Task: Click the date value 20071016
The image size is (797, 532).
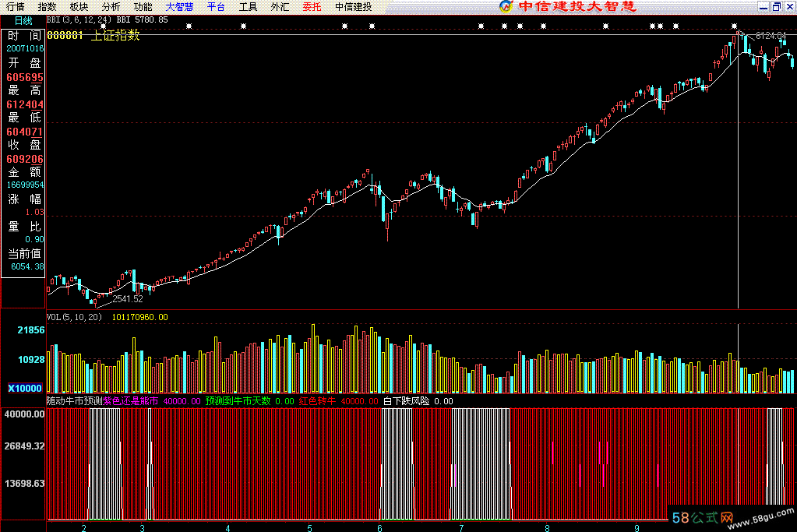Action: click(25, 49)
